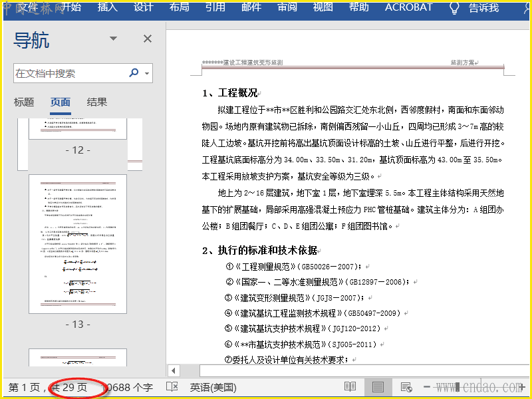Open navigation pane options dropdown arrow

[113, 39]
